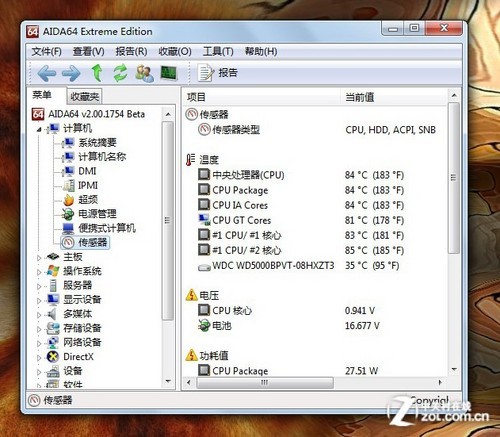
Task: Expand the 服务器 node arrow
Action: coord(39,286)
